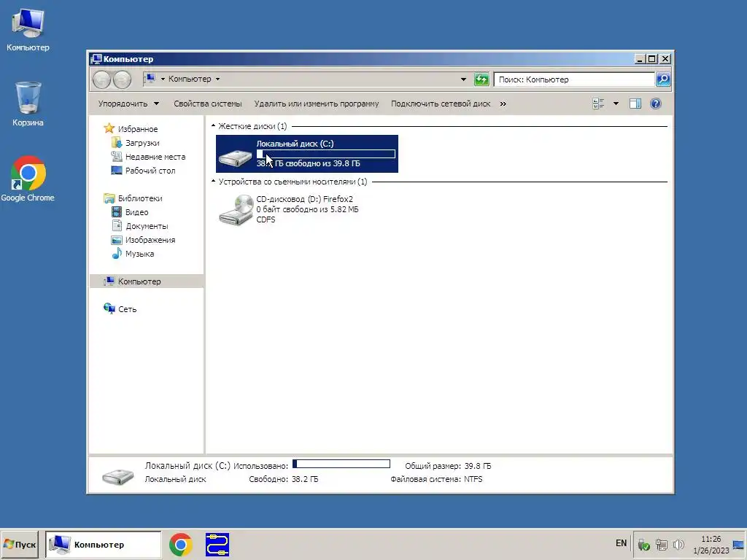Click the Пуск start button

pos(20,544)
